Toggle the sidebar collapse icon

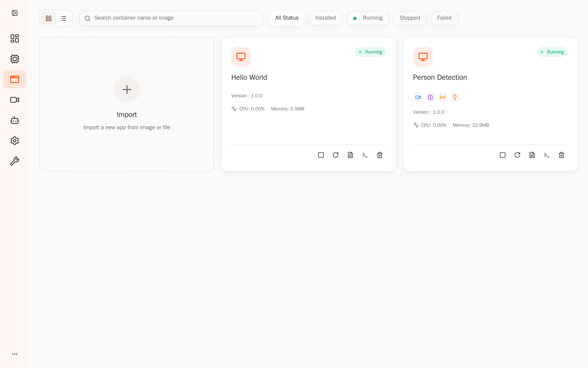pos(14,13)
